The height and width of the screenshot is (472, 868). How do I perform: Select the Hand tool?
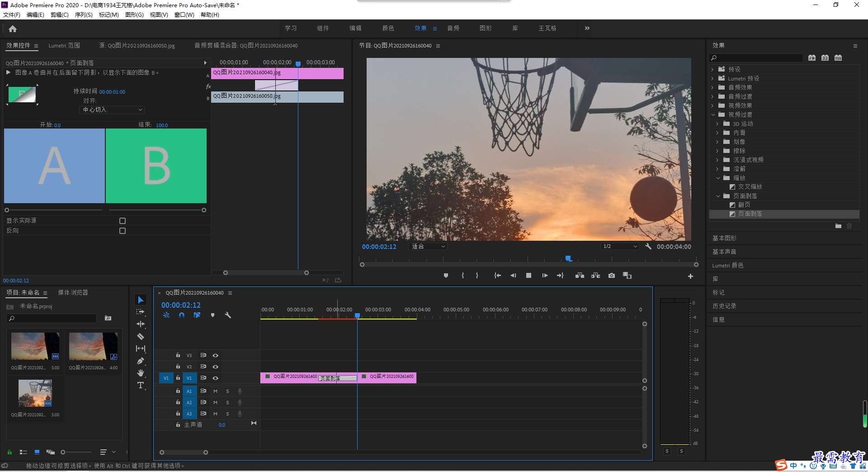coord(141,373)
